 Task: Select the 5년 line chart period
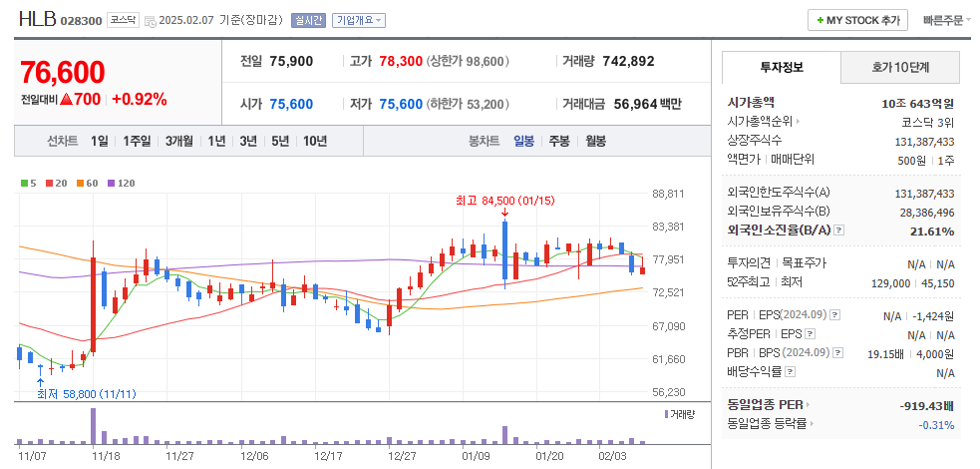(x=280, y=141)
